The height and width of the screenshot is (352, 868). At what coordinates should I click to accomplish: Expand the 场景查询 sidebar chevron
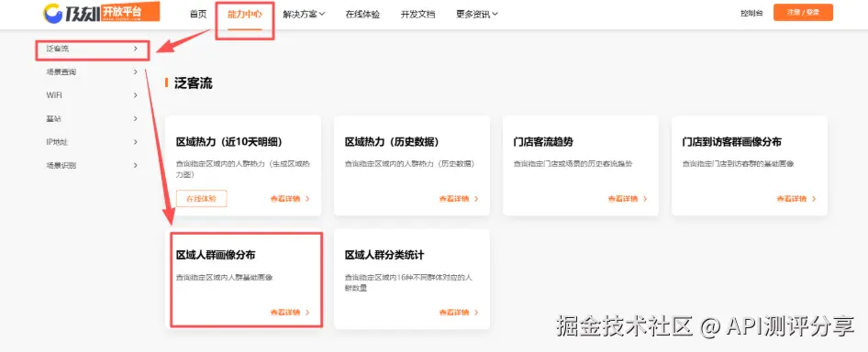coord(136,71)
